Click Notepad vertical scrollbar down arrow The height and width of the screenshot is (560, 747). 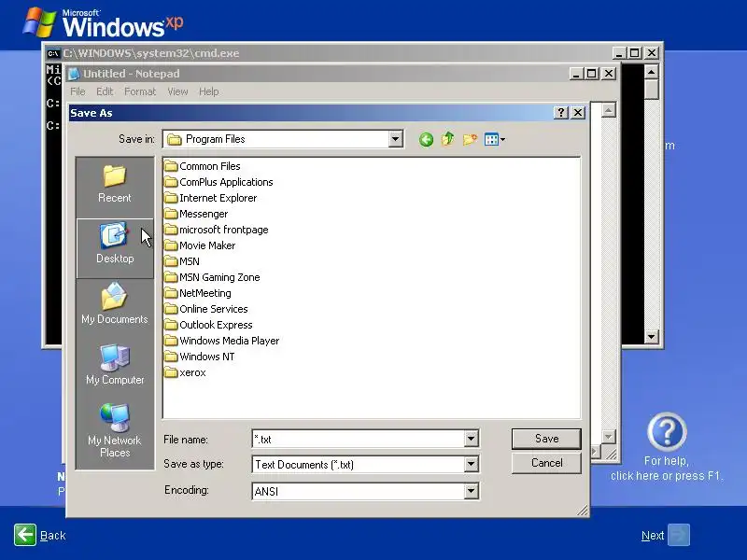click(608, 437)
